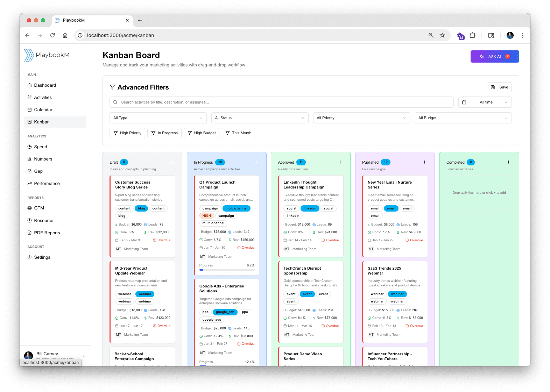Open browser three-dot menu
The image size is (550, 392).
(x=523, y=35)
